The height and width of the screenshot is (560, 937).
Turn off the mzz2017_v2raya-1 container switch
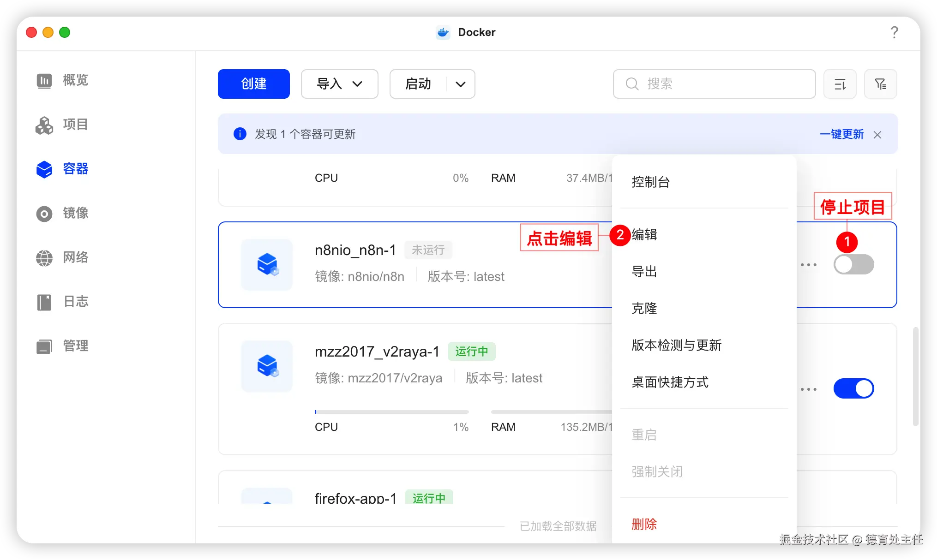[x=853, y=388]
